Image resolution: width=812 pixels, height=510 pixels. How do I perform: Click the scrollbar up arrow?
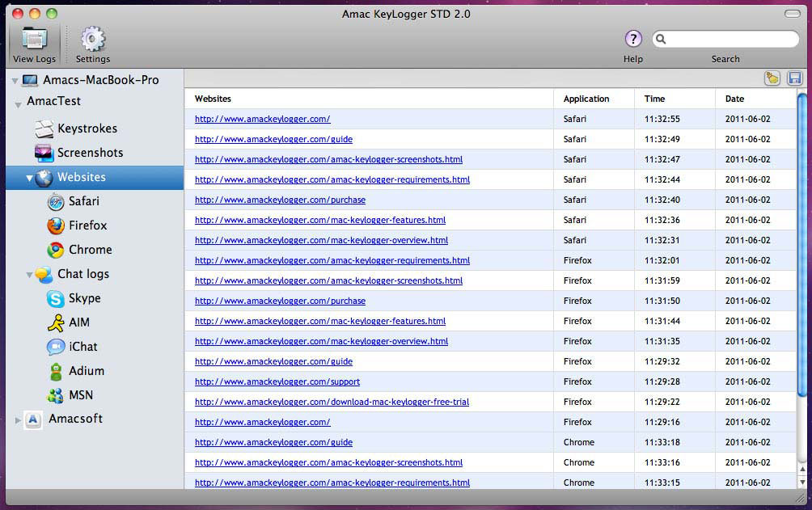click(x=802, y=469)
